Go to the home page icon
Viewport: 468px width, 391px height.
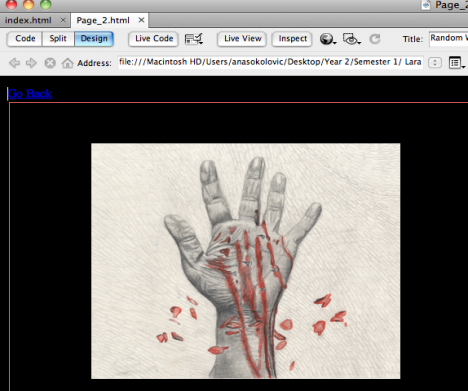click(x=67, y=63)
